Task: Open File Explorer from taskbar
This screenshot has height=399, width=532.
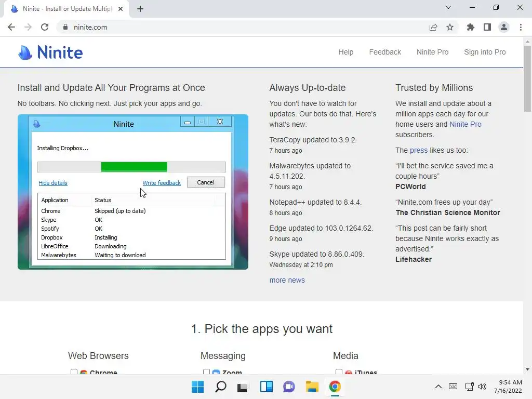Action: point(312,387)
